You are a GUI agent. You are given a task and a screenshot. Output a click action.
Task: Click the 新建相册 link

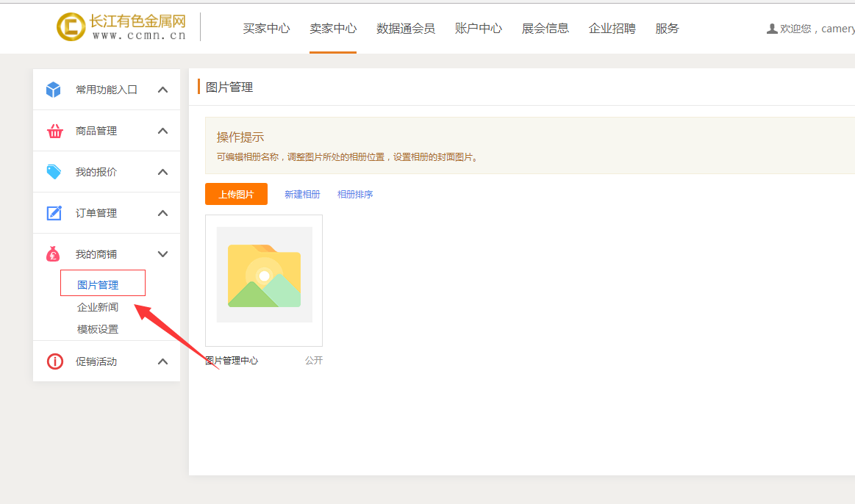click(x=302, y=195)
